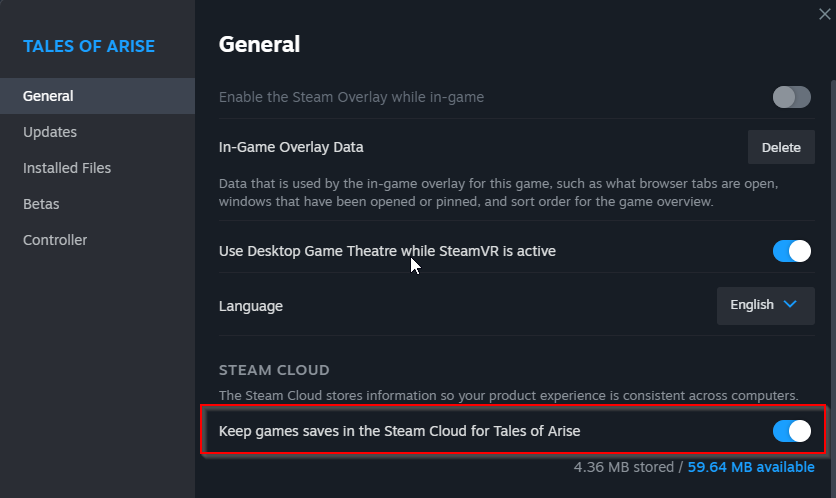Click the TALES OF ARISE title
Viewport: 836px width, 498px height.
point(89,47)
